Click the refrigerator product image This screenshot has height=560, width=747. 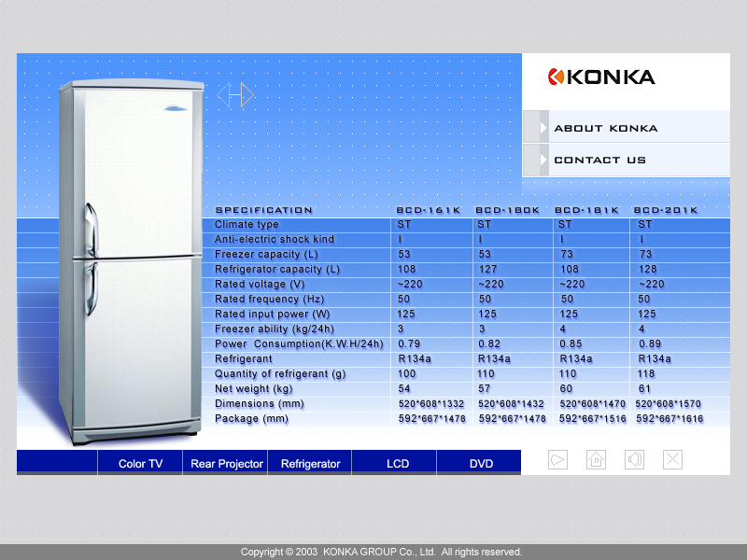pos(131,261)
